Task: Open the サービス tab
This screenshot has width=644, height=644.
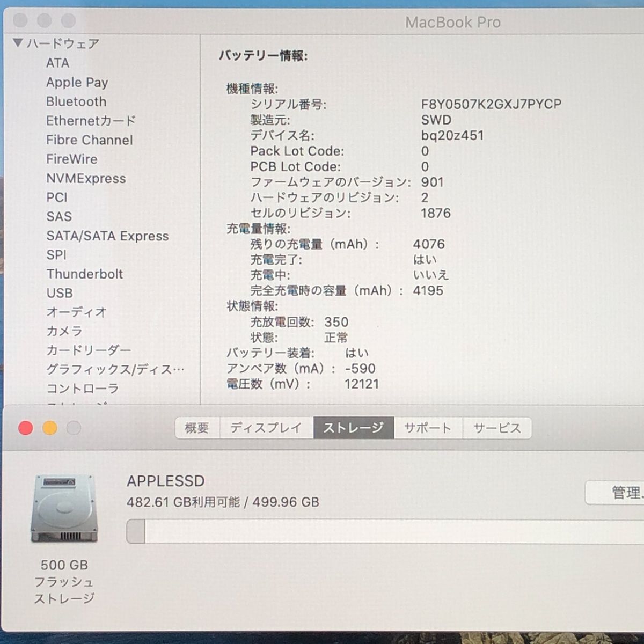Action: [x=497, y=428]
